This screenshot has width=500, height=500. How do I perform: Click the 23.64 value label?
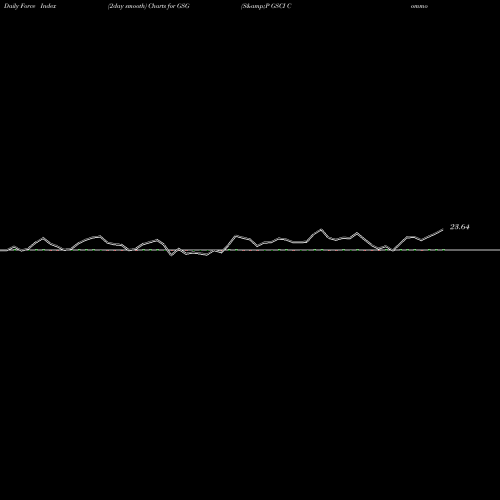(x=460, y=227)
